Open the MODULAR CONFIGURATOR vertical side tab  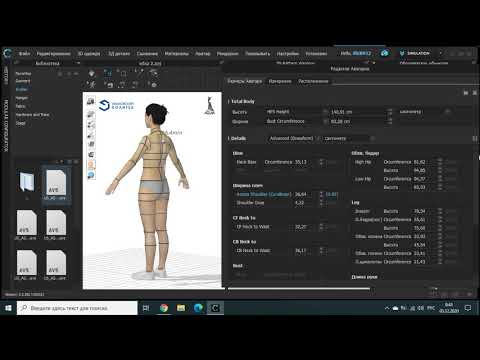click(x=6, y=126)
